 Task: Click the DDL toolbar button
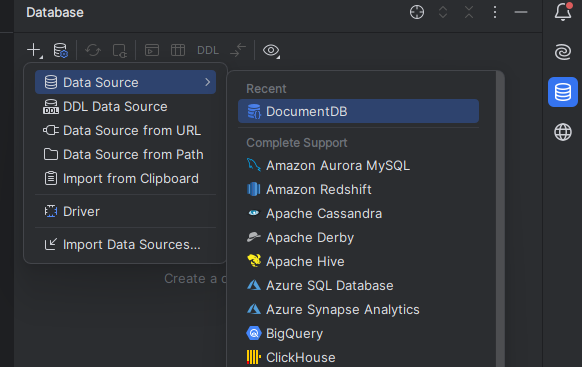point(208,50)
